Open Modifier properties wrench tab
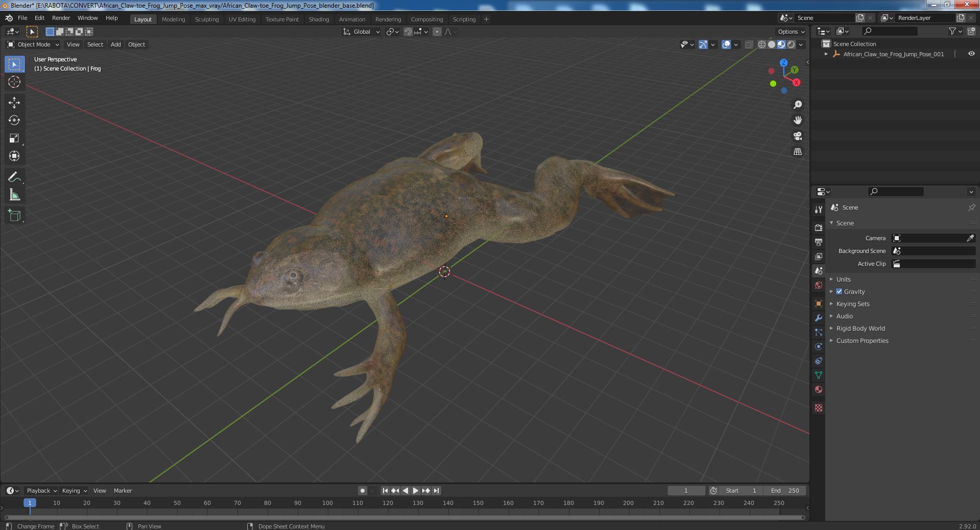This screenshot has height=530, width=980. coord(819,318)
